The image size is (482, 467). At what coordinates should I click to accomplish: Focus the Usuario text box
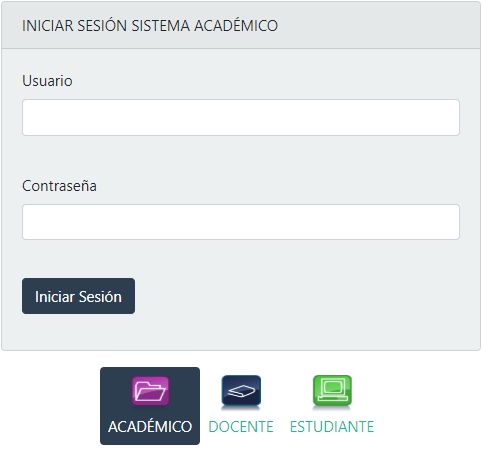click(x=241, y=117)
